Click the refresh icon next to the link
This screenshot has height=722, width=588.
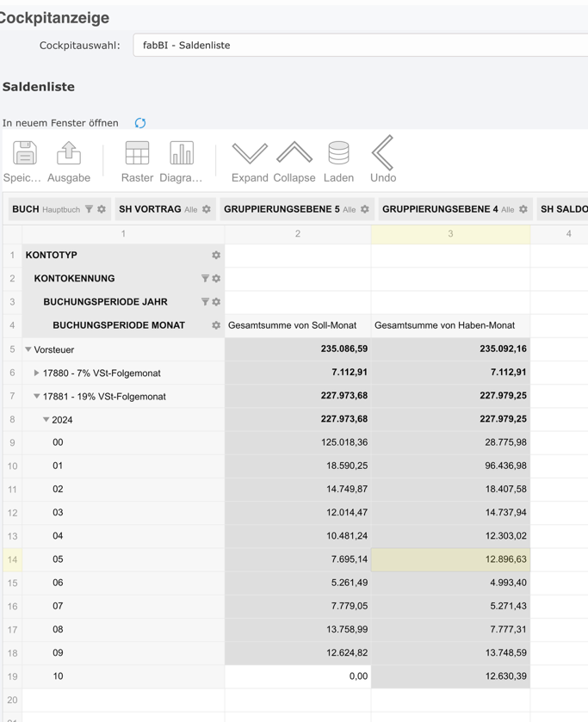click(139, 122)
